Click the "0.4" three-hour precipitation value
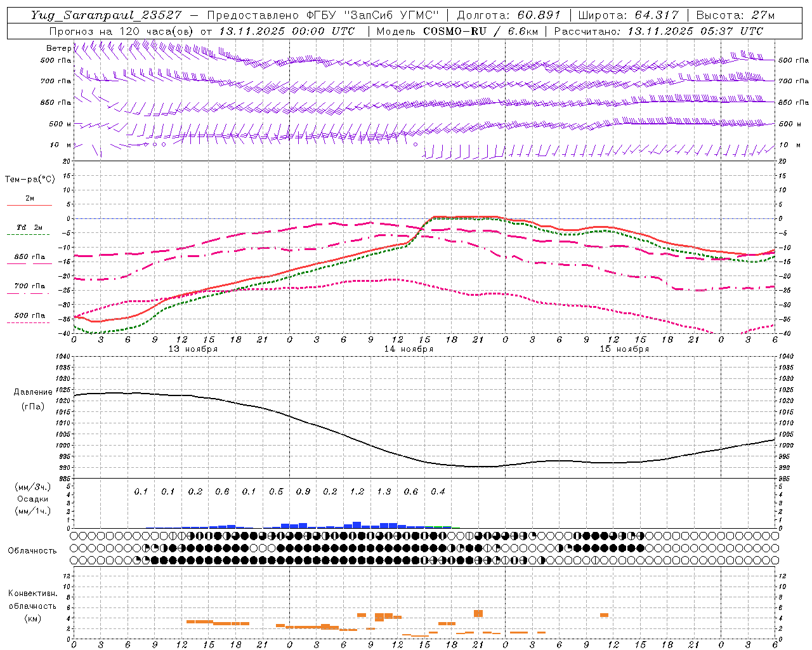Viewport: 812px width, 650px height. [438, 491]
